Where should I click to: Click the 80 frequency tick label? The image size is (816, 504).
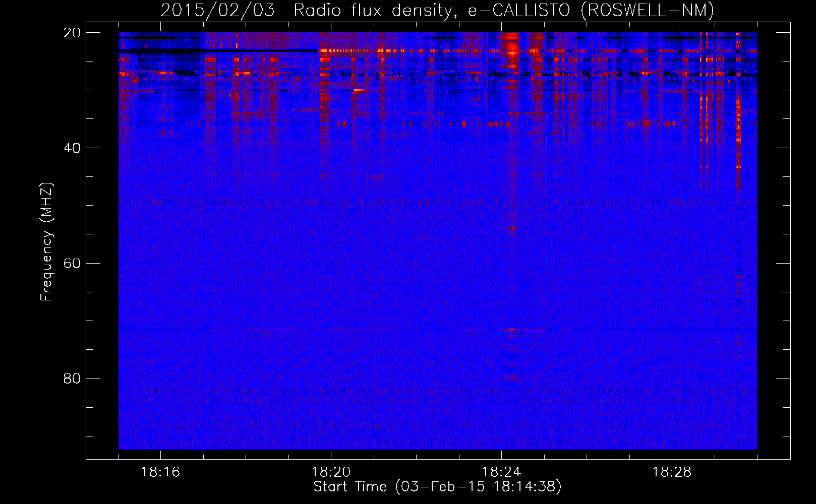72,379
